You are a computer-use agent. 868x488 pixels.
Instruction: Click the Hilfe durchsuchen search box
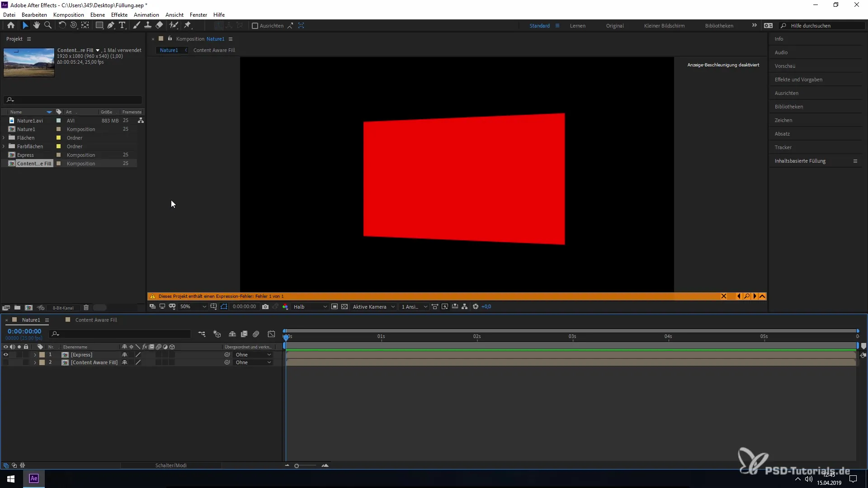pos(821,26)
